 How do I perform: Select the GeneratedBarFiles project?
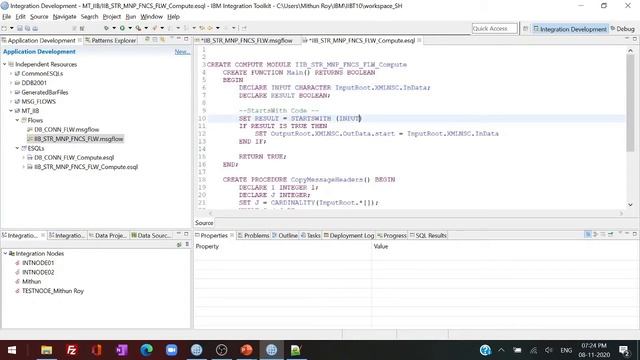click(x=44, y=92)
